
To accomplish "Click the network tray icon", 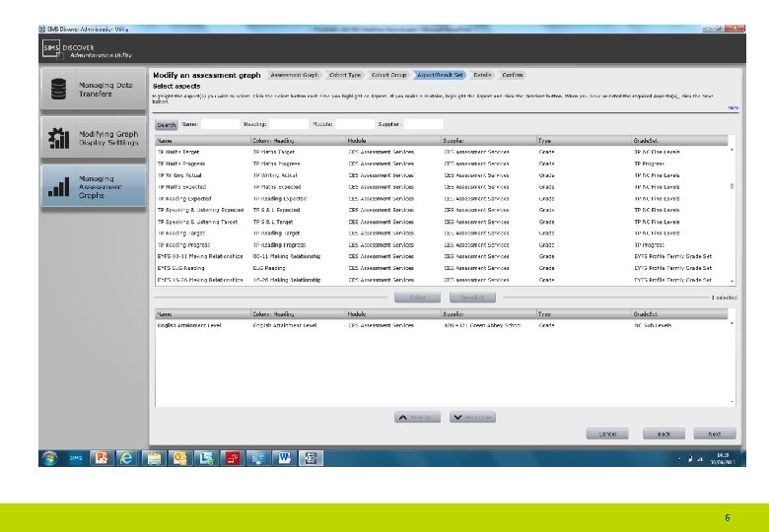I will pyautogui.click(x=700, y=459).
